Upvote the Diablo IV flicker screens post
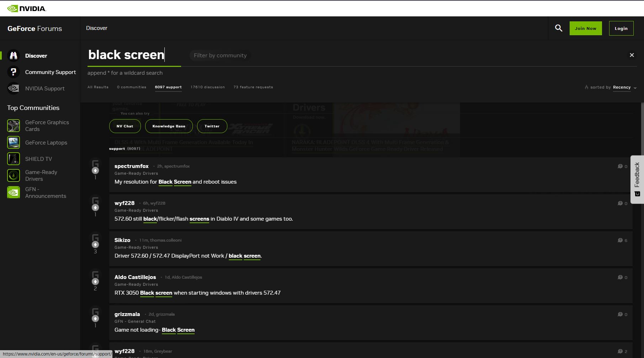644x358 pixels. [95, 207]
